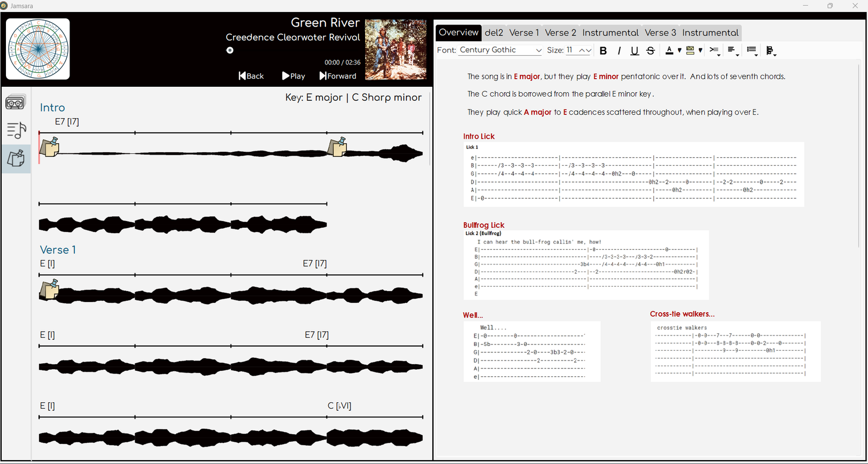Image resolution: width=868 pixels, height=464 pixels.
Task: Click the Play button
Action: coord(293,76)
